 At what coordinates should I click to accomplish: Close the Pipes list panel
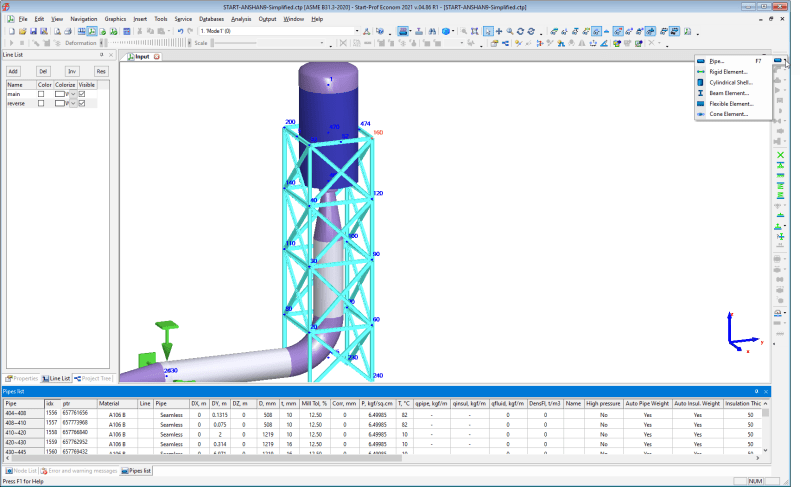[766, 391]
